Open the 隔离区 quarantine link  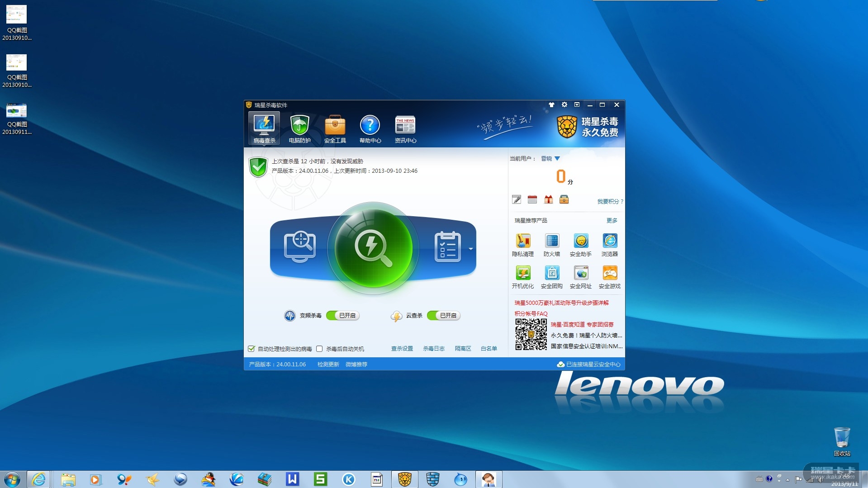click(x=463, y=349)
